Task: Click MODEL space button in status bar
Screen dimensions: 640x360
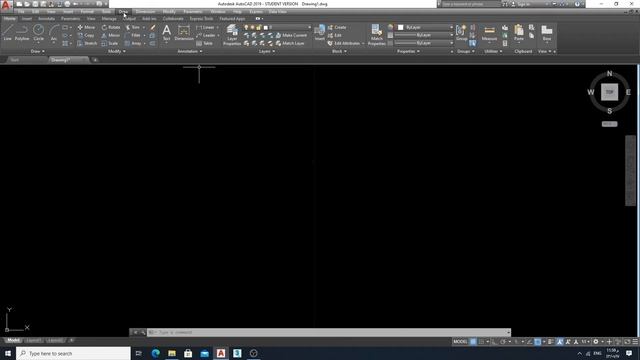Action: pos(460,342)
